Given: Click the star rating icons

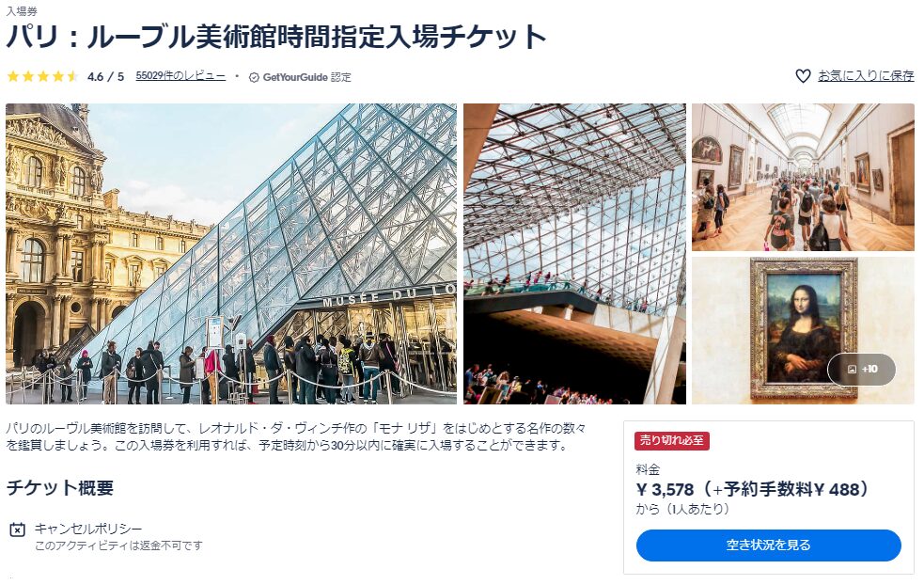Looking at the screenshot, I should pyautogui.click(x=42, y=77).
